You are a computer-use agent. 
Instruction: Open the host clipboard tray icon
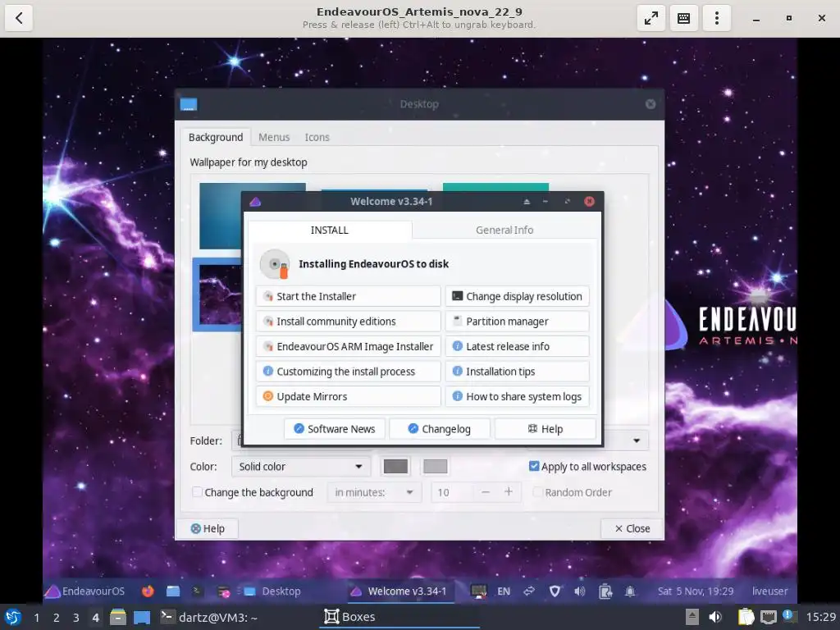pos(746,618)
